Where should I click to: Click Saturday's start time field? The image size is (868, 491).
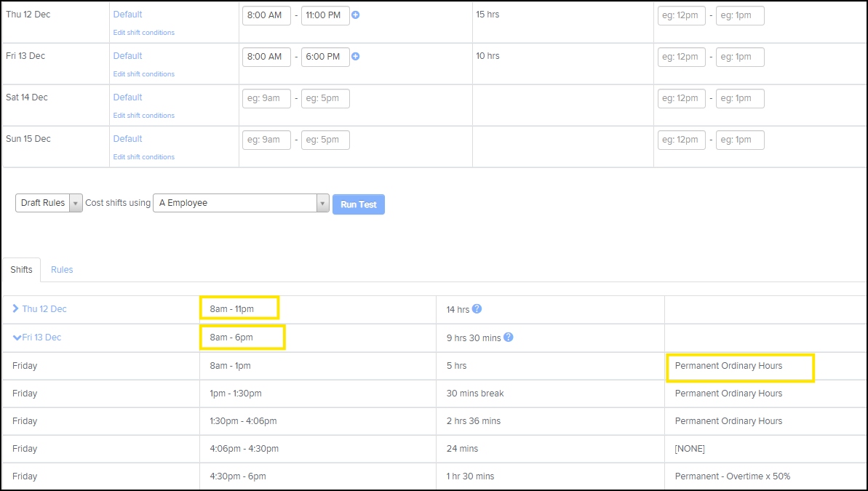point(266,98)
